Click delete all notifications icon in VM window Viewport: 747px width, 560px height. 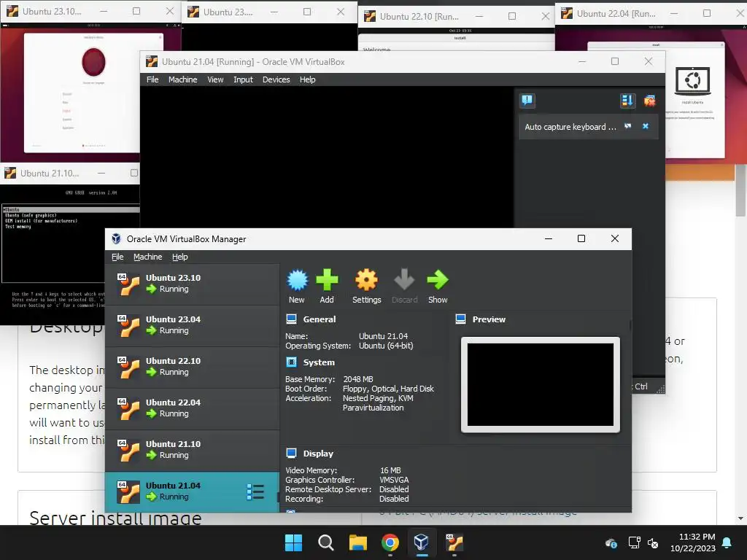[649, 100]
